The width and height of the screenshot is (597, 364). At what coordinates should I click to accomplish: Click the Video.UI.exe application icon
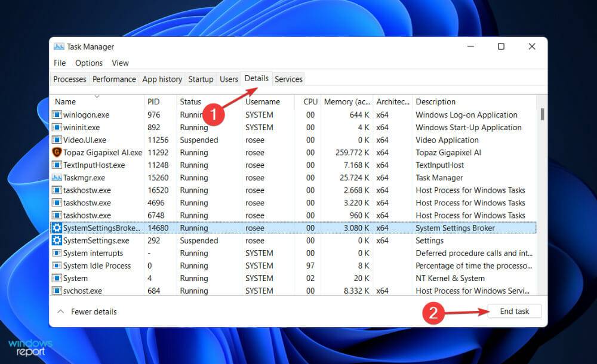[58, 140]
